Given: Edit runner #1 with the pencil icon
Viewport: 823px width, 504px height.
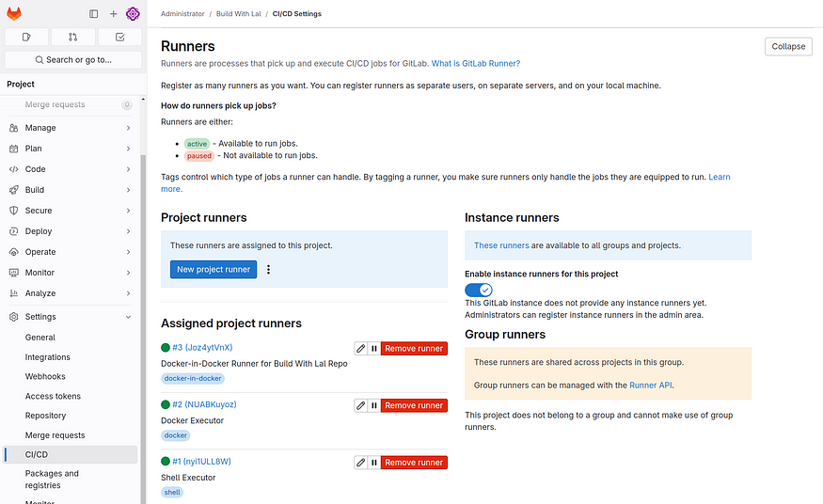Looking at the screenshot, I should 360,463.
